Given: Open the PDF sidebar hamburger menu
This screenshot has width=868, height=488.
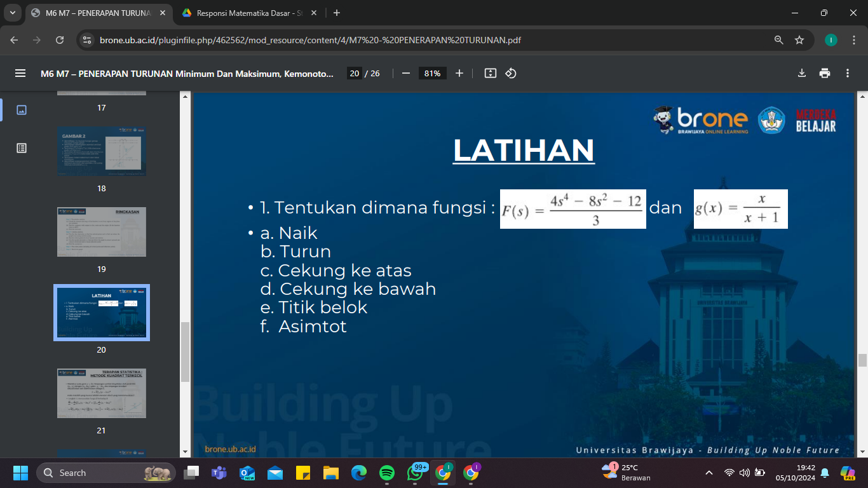Looking at the screenshot, I should (20, 73).
